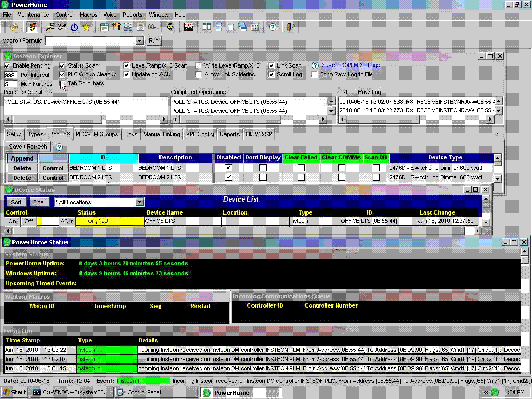Click the yellow clock toolbar icon
Screen dimensions: 532x399
170,27
